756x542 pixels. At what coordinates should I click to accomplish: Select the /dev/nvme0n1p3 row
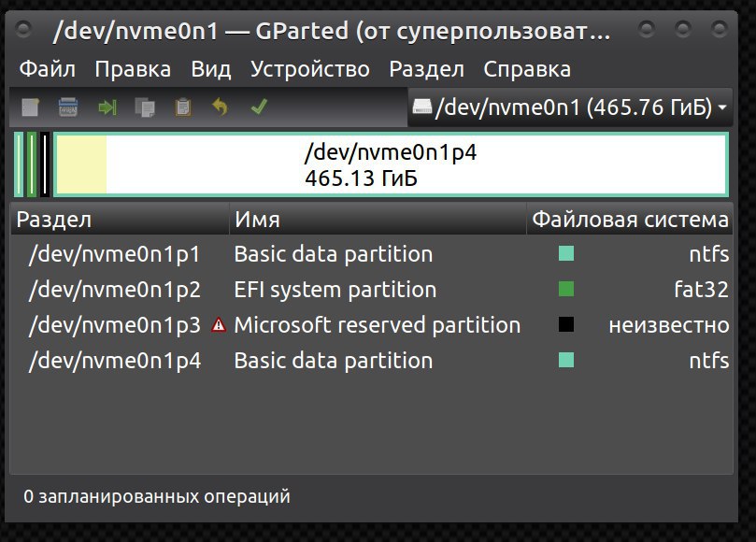[371, 325]
